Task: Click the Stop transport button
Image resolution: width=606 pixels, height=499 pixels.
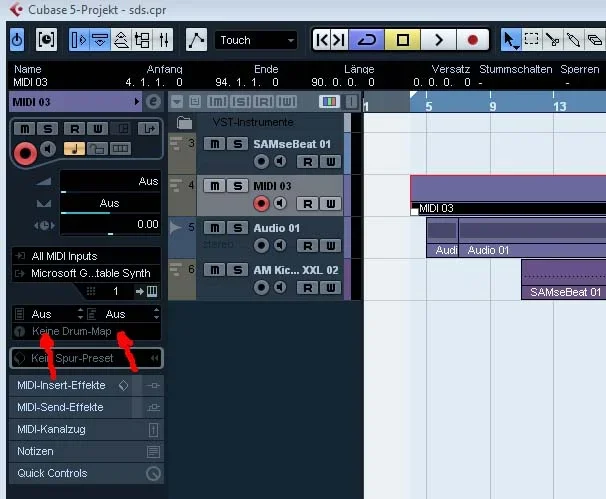Action: [x=402, y=39]
